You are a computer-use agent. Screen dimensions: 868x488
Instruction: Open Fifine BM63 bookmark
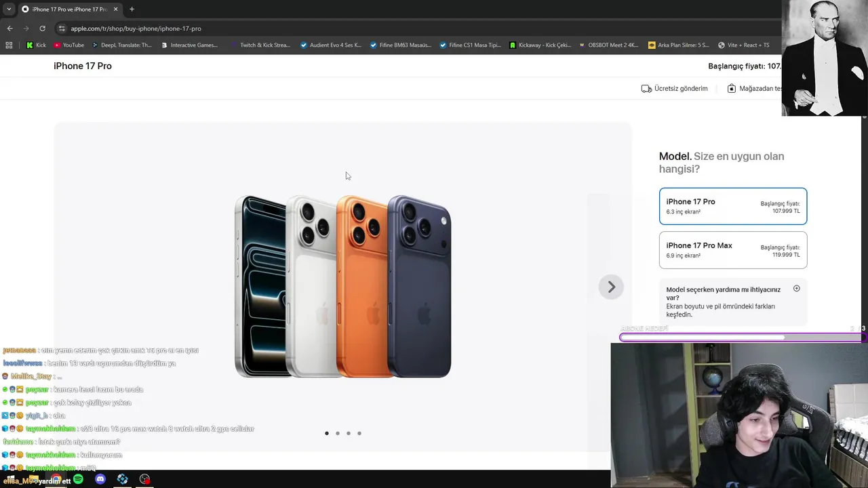(x=400, y=45)
